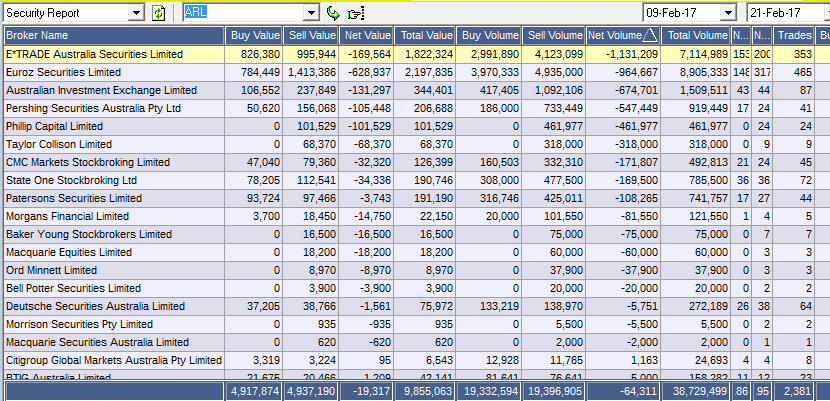Click the sort triangle in the Net Volume header

tap(651, 35)
